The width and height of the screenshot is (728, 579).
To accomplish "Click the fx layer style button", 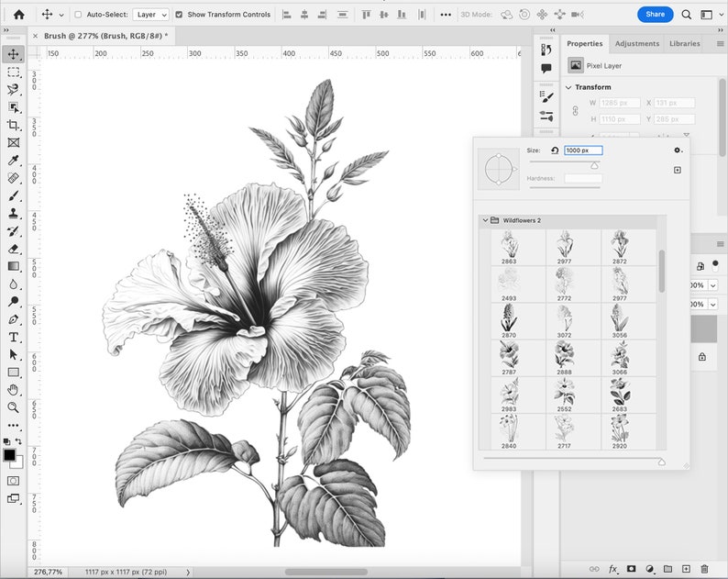I will pyautogui.click(x=613, y=569).
